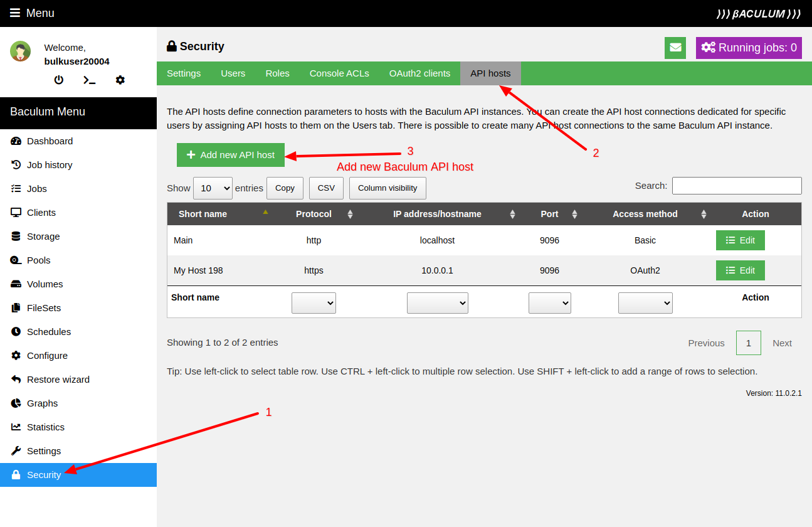This screenshot has width=812, height=527.
Task: Sort by Port column arrows
Action: [574, 214]
